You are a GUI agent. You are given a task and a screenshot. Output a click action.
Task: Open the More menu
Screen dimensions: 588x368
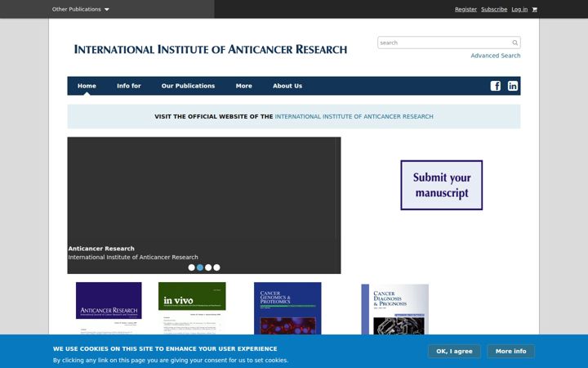pos(243,86)
